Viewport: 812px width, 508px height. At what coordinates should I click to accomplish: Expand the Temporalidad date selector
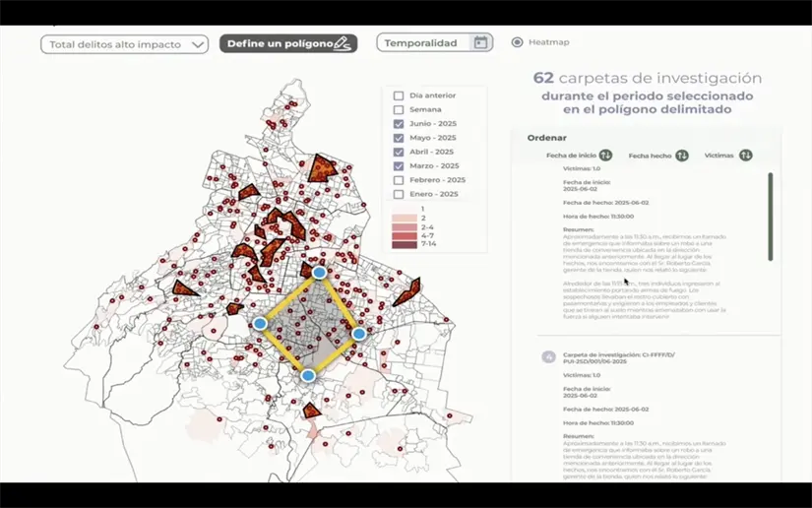pos(434,43)
